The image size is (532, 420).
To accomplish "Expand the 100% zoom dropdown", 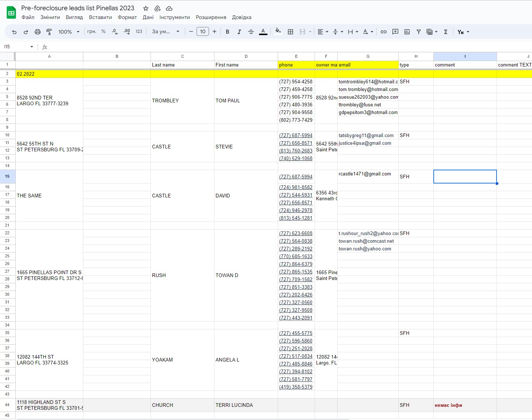I will [69, 32].
